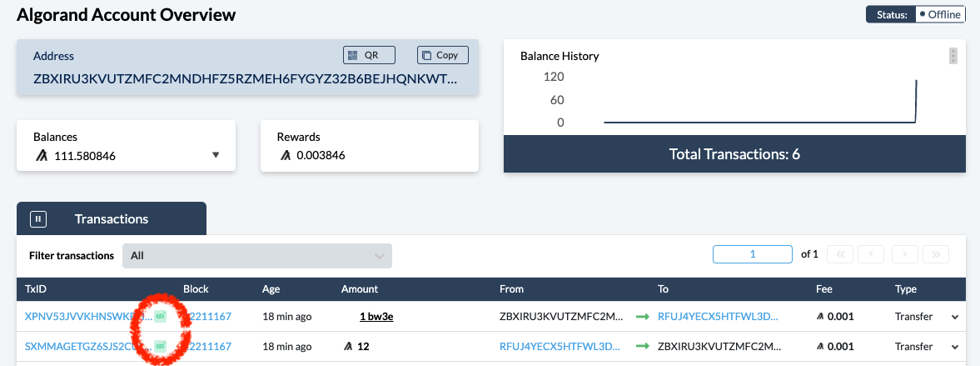The image size is (980, 366).
Task: Go to previous transactions page
Action: point(871,254)
